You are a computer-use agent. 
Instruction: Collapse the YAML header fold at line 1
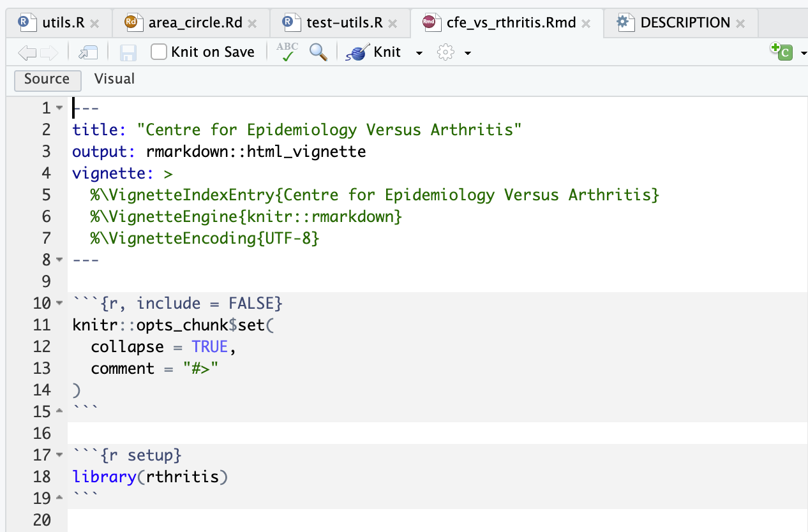59,108
